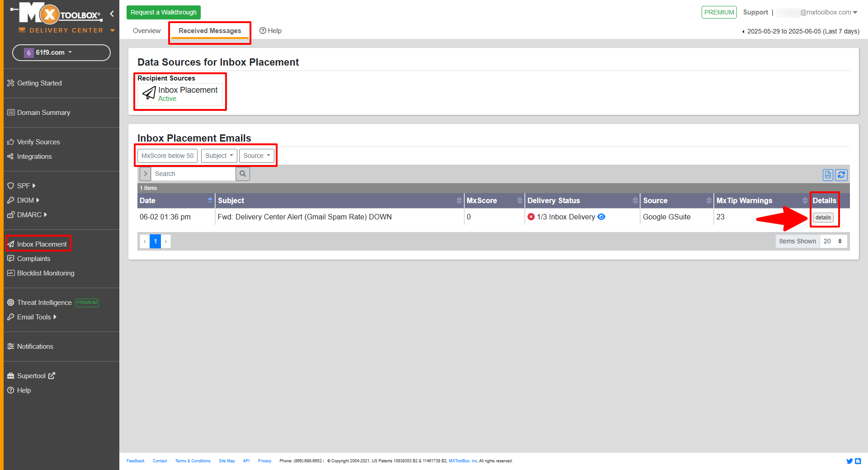Toggle the MxScore below 50 filter
Screen dimensions: 868x470
167,156
